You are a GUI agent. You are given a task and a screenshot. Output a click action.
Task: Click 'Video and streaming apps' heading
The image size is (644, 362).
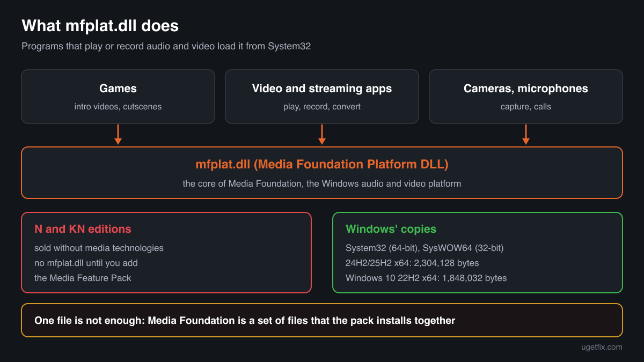coord(322,88)
